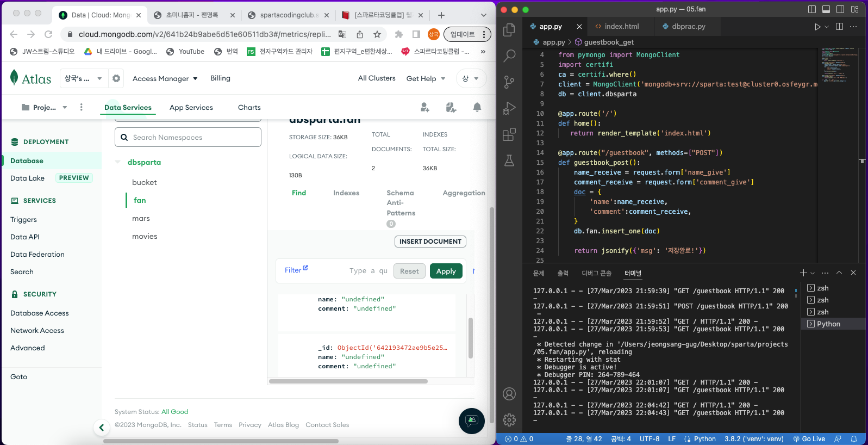Screen dimensions: 868x445
Task: Open the Project selector dropdown
Action: click(45, 107)
